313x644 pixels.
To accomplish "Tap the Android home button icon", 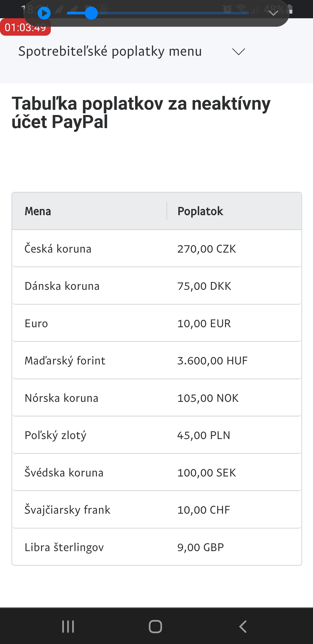I will point(155,627).
